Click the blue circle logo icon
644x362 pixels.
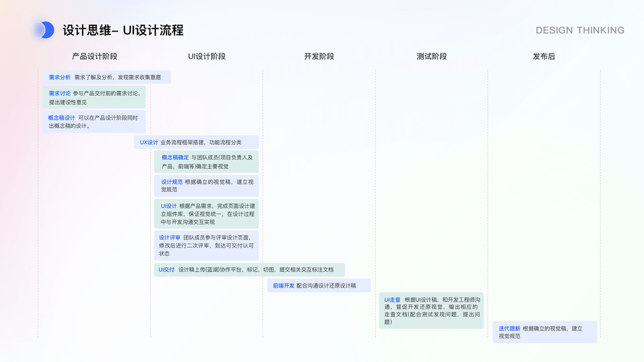pyautogui.click(x=43, y=30)
